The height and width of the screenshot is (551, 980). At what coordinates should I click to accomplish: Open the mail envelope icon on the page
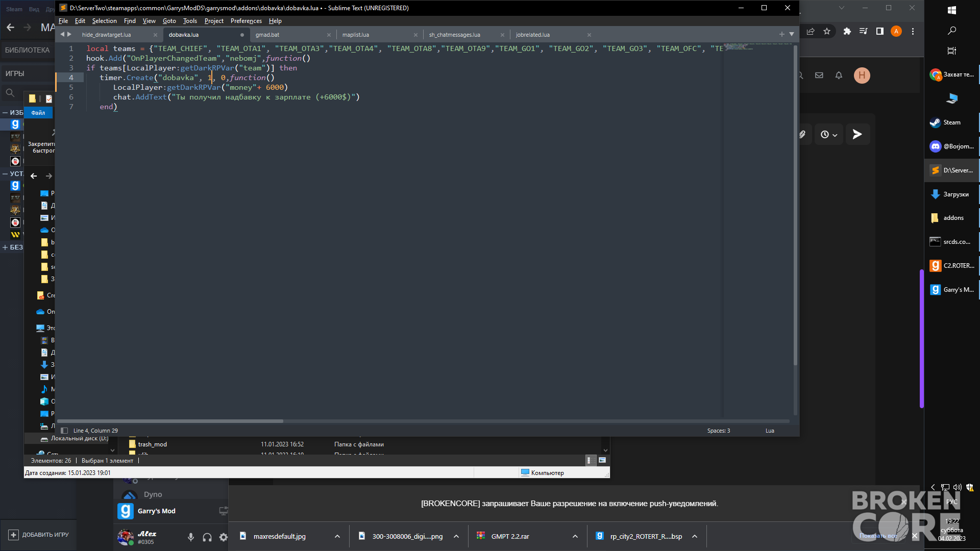(x=819, y=76)
